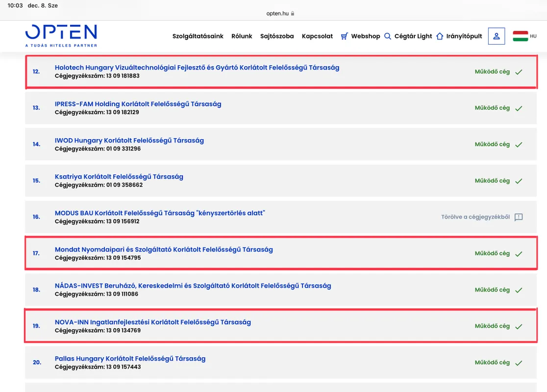Open the user profile icon
Viewport: 547px width, 392px height.
click(x=497, y=36)
